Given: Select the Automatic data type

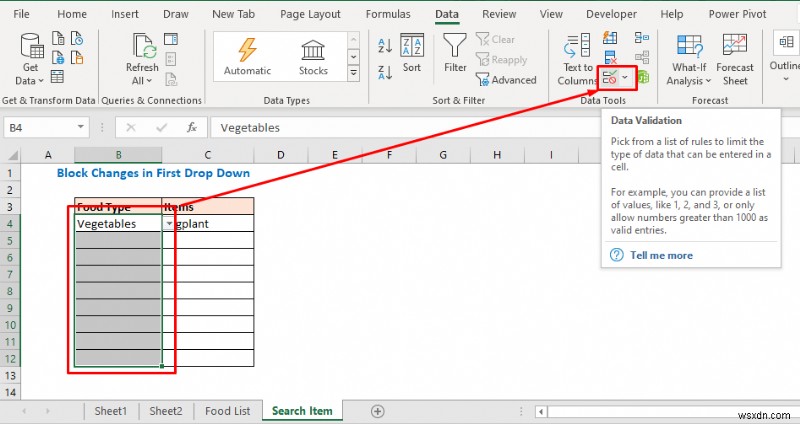Looking at the screenshot, I should [247, 57].
